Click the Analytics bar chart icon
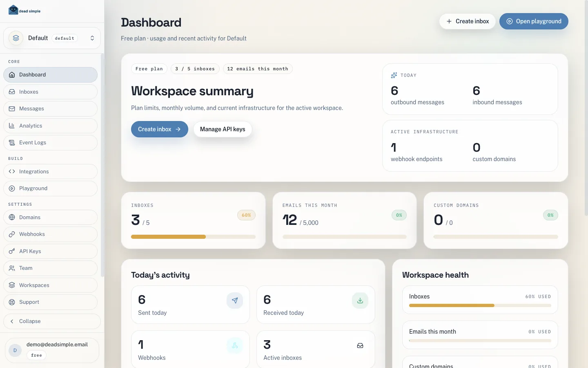 pos(12,126)
